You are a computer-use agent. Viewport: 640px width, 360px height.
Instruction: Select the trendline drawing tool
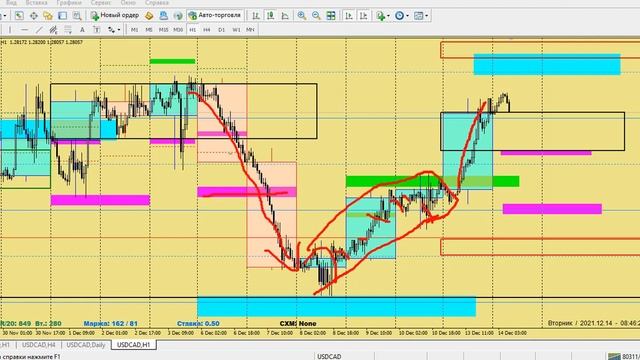tap(39, 30)
